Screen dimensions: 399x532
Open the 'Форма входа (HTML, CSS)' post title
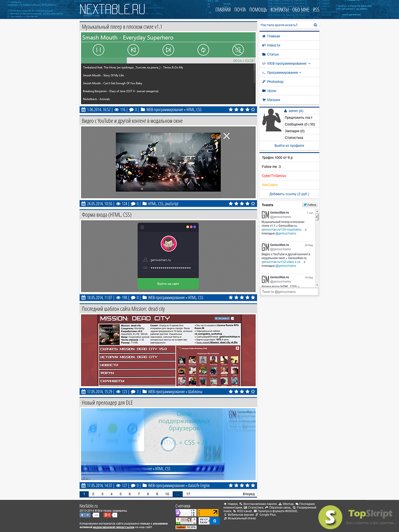(x=107, y=215)
